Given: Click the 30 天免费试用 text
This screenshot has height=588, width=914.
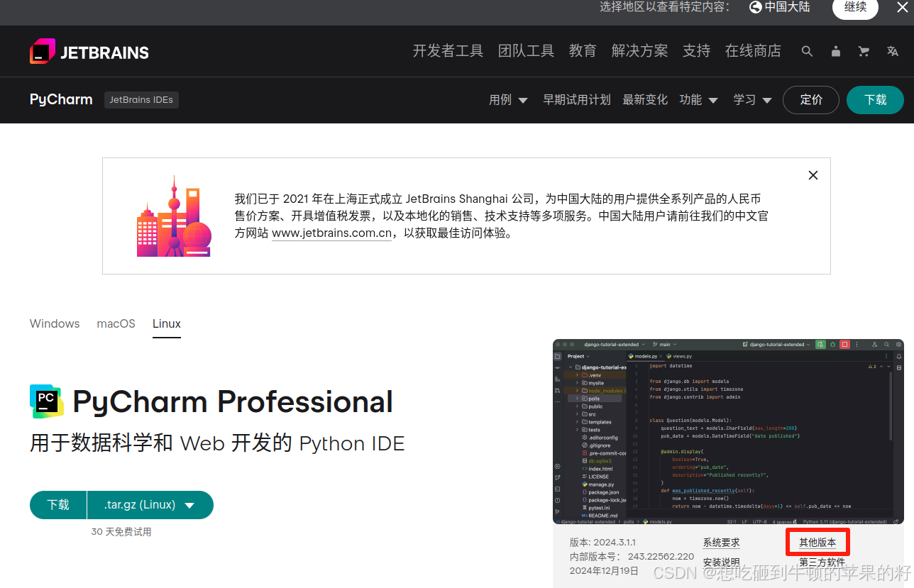Looking at the screenshot, I should coord(121,531).
